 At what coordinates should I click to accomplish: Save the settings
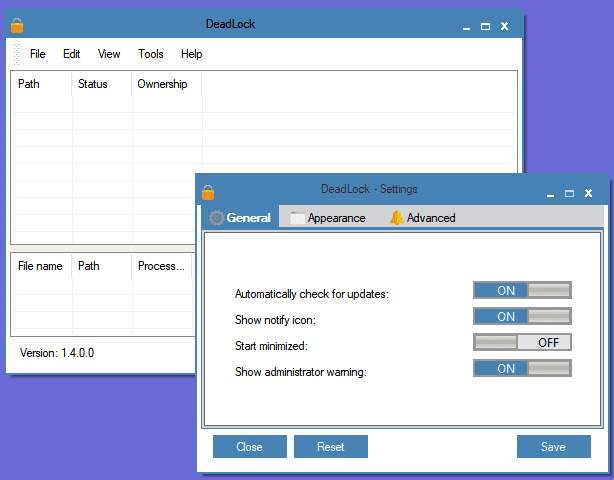pyautogui.click(x=554, y=446)
